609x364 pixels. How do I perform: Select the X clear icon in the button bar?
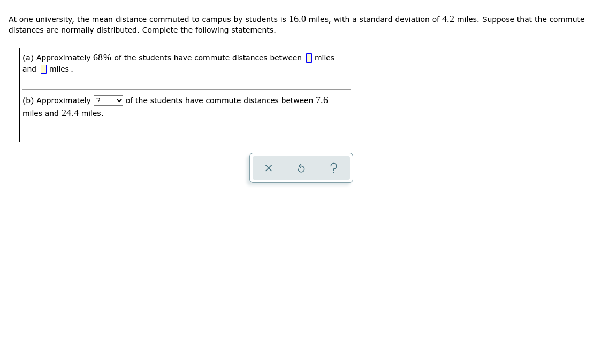[269, 168]
